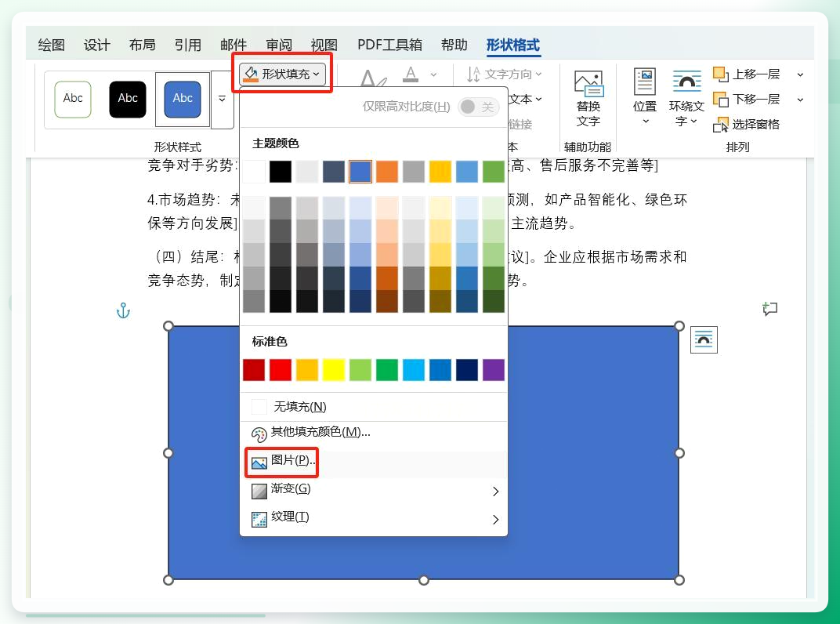Viewport: 840px width, 624px height.
Task: Click the add comment icon in margin
Action: click(x=769, y=309)
